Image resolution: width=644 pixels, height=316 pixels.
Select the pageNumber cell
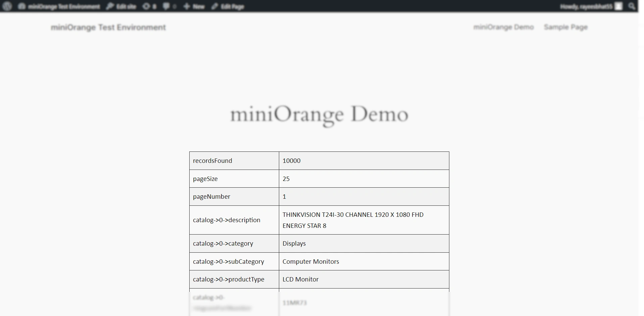pos(234,197)
